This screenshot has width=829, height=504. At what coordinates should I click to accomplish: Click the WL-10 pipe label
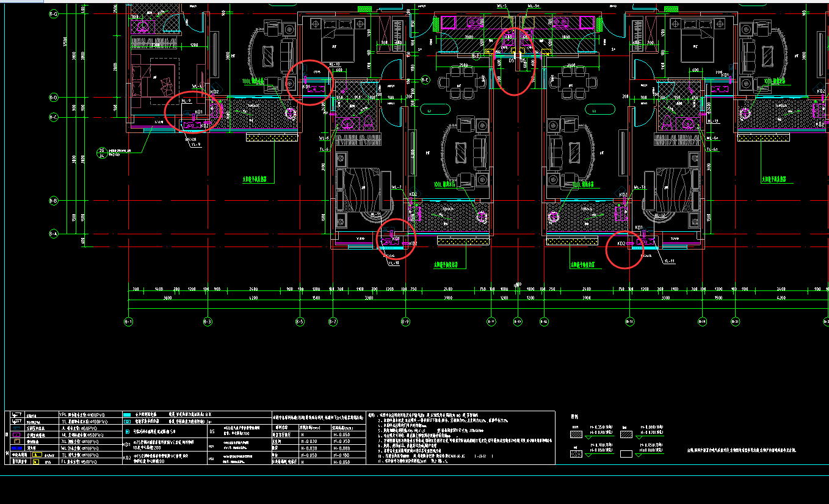(335, 64)
